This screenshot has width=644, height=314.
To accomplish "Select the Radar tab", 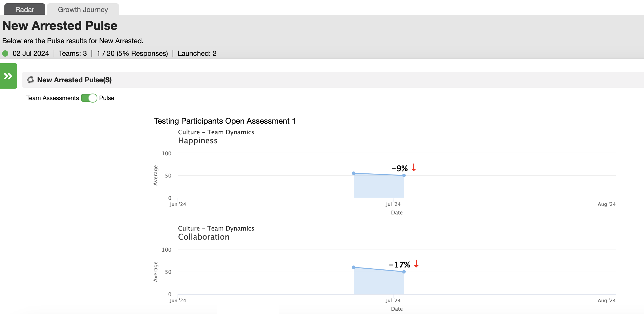I will pyautogui.click(x=25, y=9).
